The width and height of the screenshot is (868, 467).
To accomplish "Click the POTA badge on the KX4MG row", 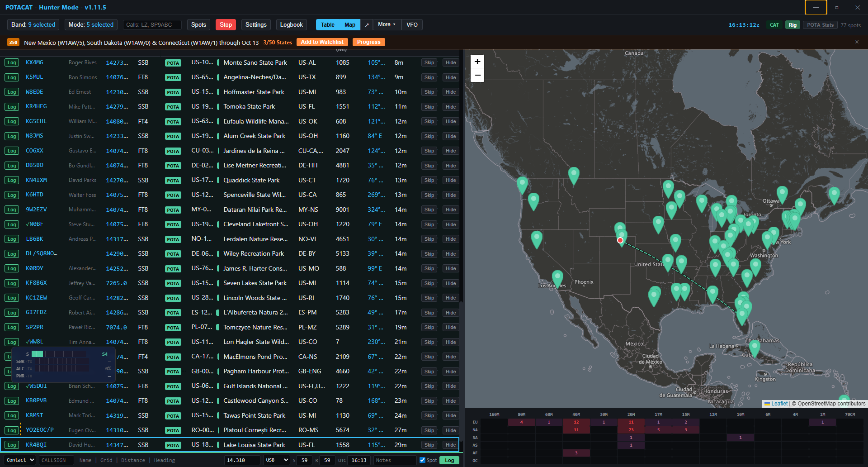I will tap(173, 63).
